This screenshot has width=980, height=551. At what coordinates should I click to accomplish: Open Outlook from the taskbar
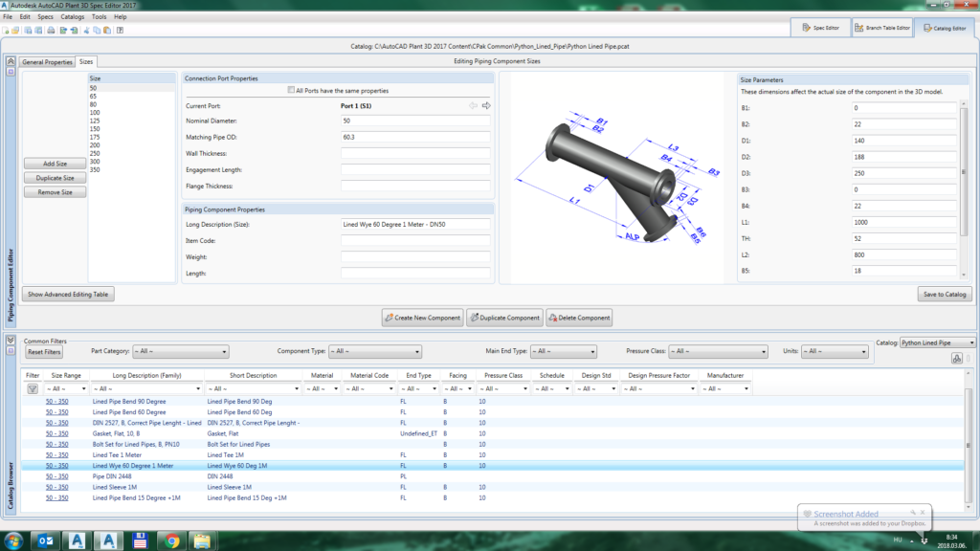click(46, 541)
